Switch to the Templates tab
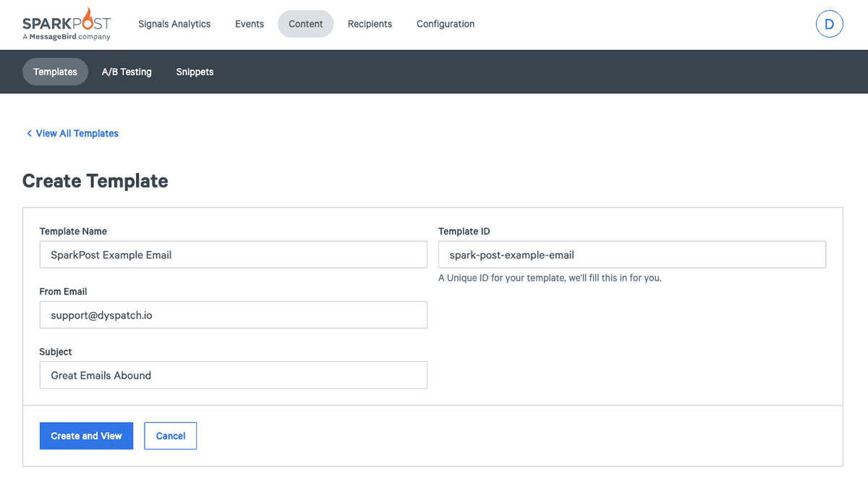The height and width of the screenshot is (485, 868). click(x=55, y=72)
